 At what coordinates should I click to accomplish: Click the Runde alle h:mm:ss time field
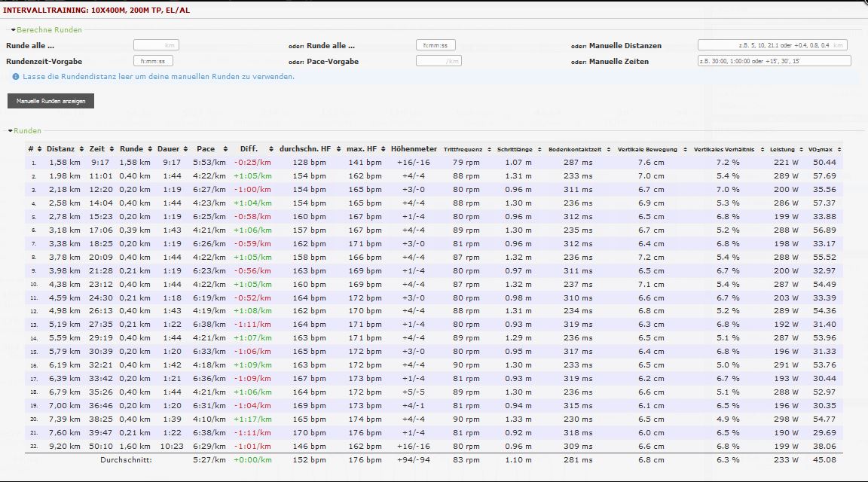click(x=436, y=46)
